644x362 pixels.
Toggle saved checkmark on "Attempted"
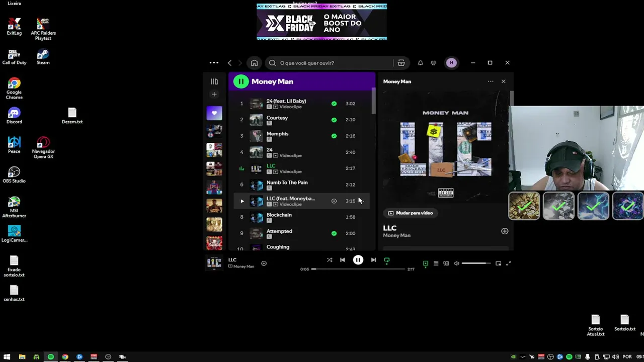tap(334, 233)
